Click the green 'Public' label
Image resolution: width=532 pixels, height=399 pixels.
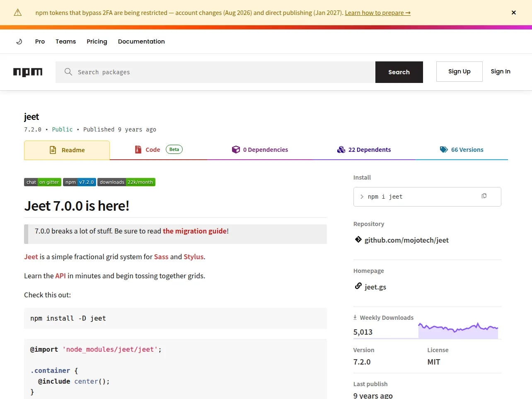click(x=62, y=129)
